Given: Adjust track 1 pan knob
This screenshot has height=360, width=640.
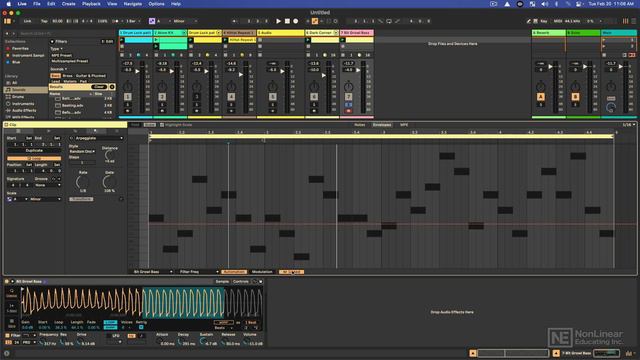Looking at the screenshot, I should click(x=127, y=86).
